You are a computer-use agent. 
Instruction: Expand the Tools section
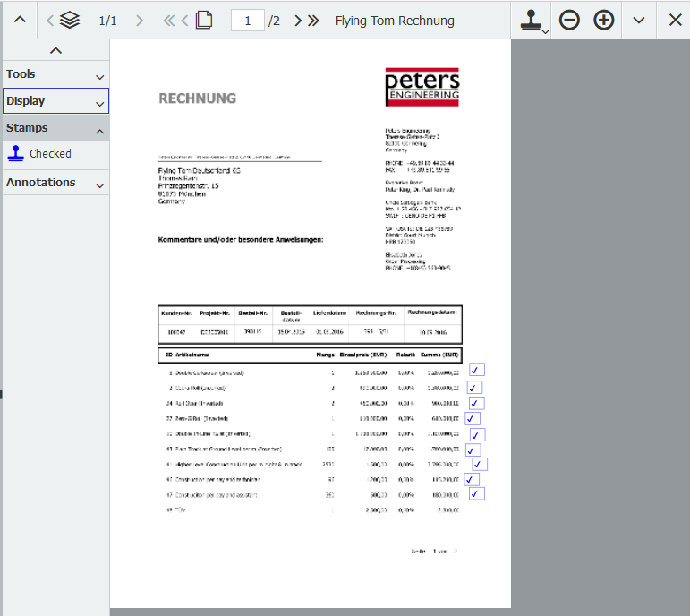[55, 74]
